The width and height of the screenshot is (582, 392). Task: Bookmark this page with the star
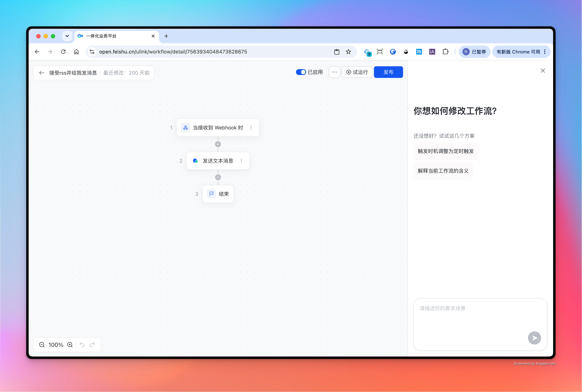[348, 52]
